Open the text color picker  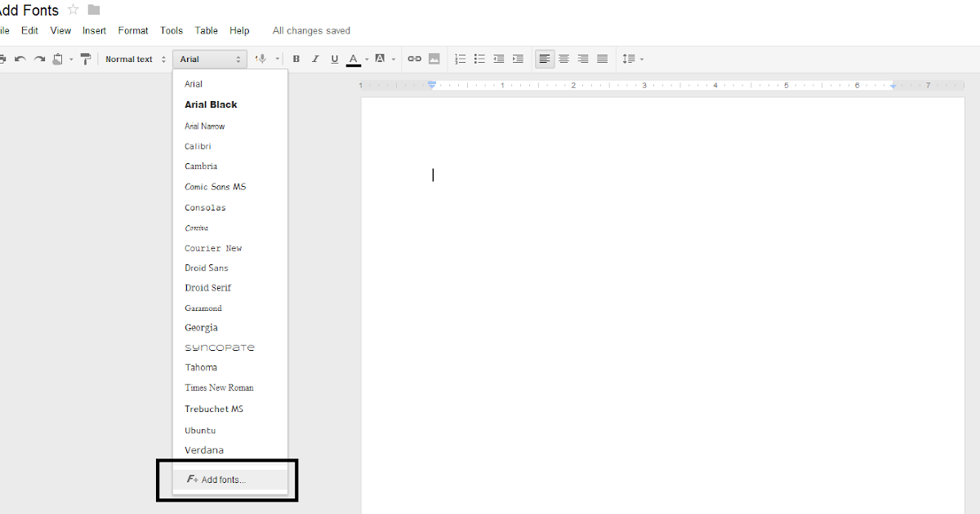354,59
